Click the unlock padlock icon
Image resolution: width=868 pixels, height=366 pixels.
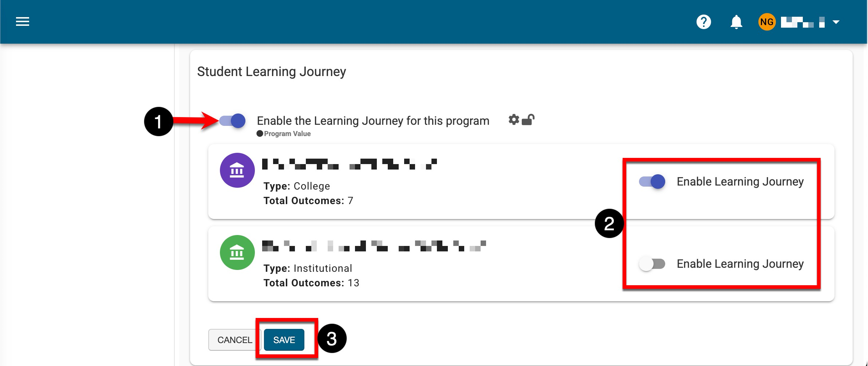coord(528,119)
